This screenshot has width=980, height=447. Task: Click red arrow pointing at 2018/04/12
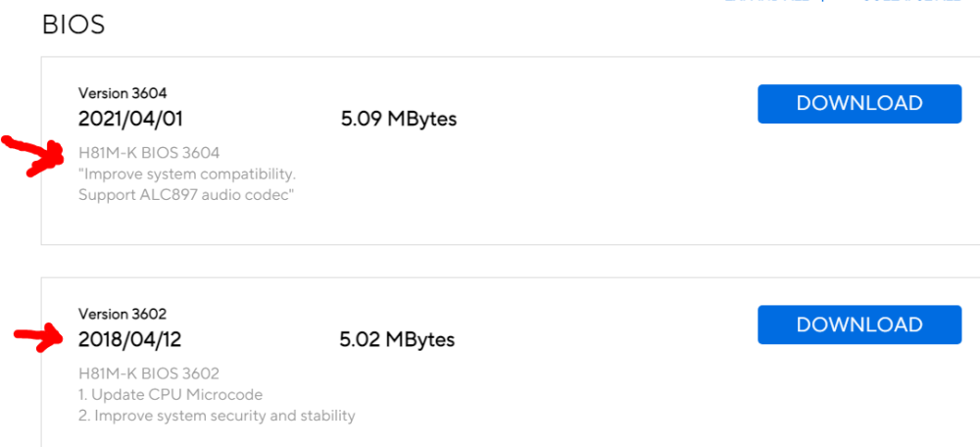39,338
